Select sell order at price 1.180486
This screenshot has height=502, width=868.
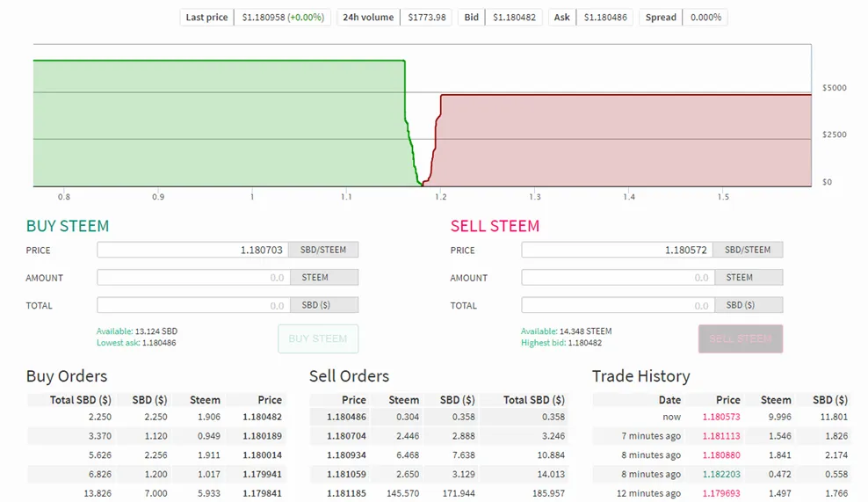439,417
